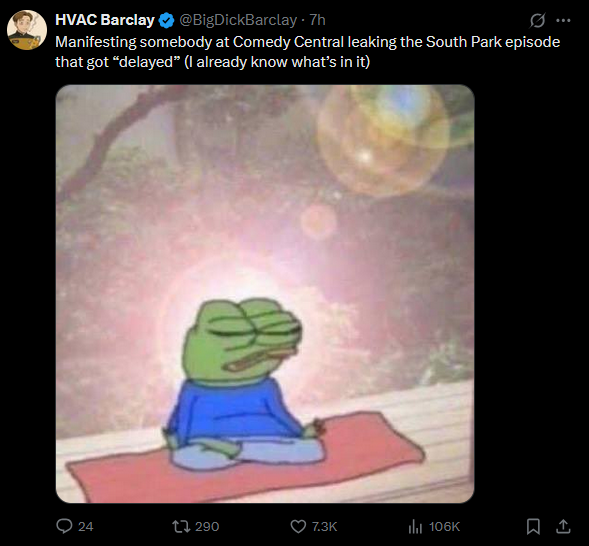This screenshot has width=589, height=546.
Task: Expand the meditating Pepe image
Action: point(265,294)
